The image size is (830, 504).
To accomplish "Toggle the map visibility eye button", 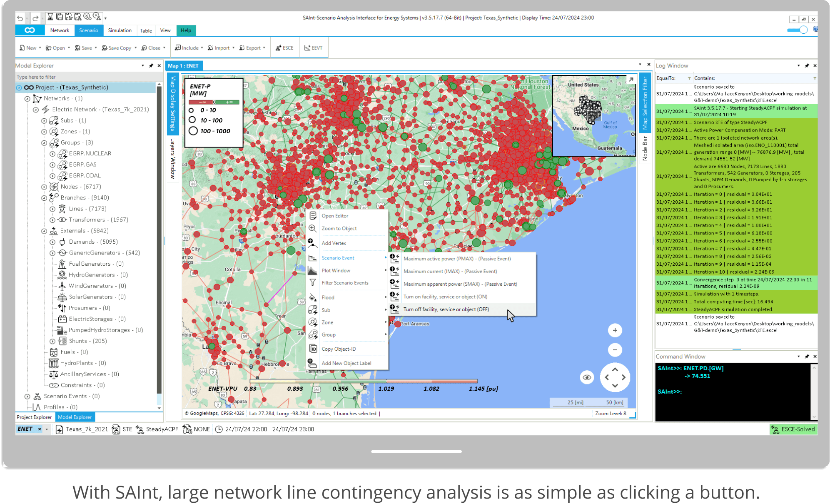I will 587,377.
